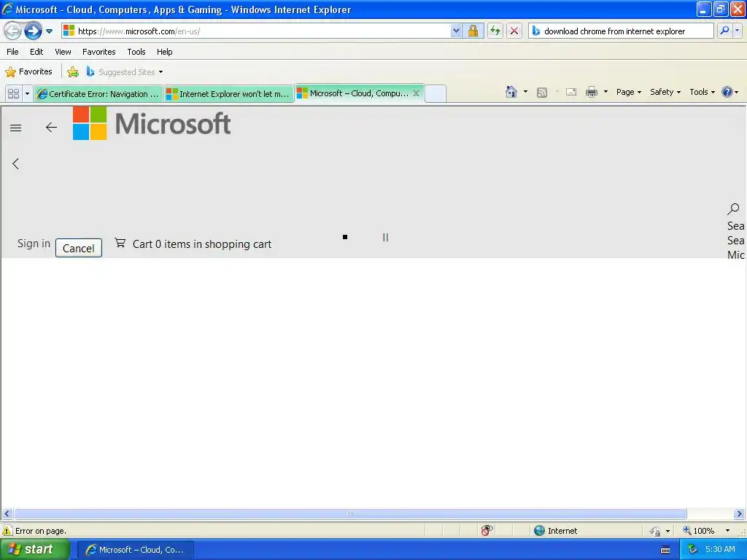Click the browser Forward button
Viewport: 747px width, 560px height.
pos(33,31)
